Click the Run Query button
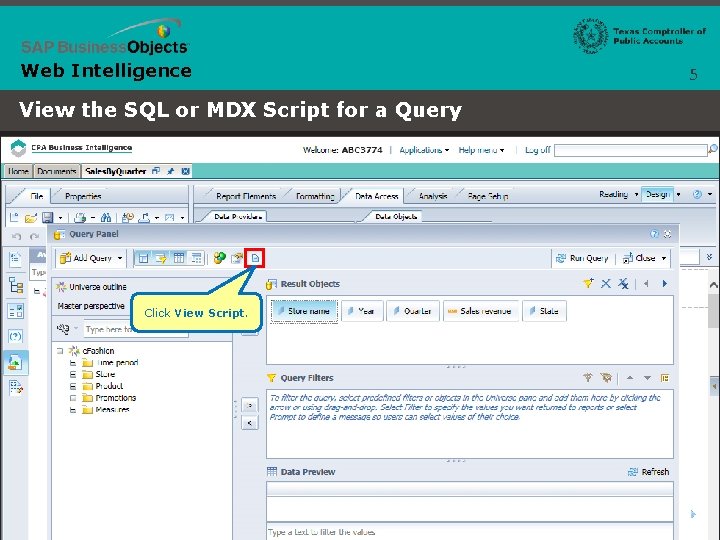 (582, 258)
